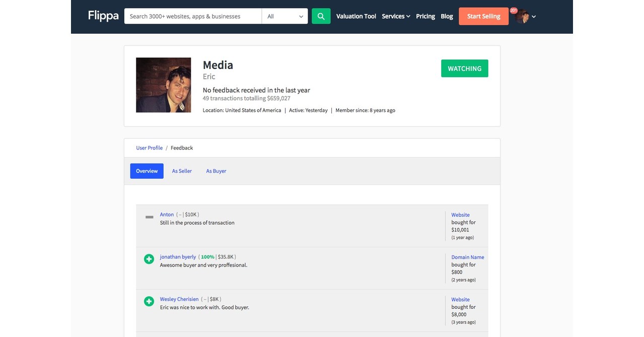Click the Flippa logo
The image size is (644, 337).
pyautogui.click(x=102, y=16)
